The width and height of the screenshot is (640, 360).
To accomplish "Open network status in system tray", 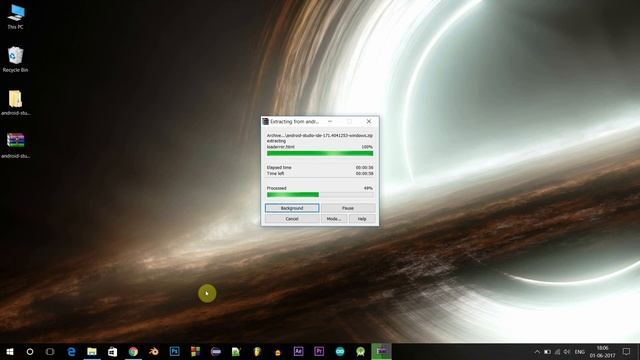I will 557,352.
